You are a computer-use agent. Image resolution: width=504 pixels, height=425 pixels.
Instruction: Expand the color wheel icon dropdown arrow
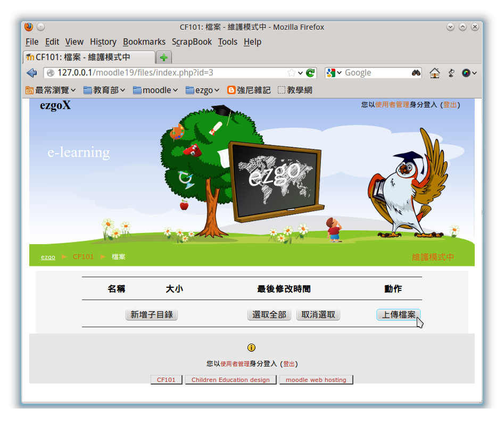click(x=474, y=73)
